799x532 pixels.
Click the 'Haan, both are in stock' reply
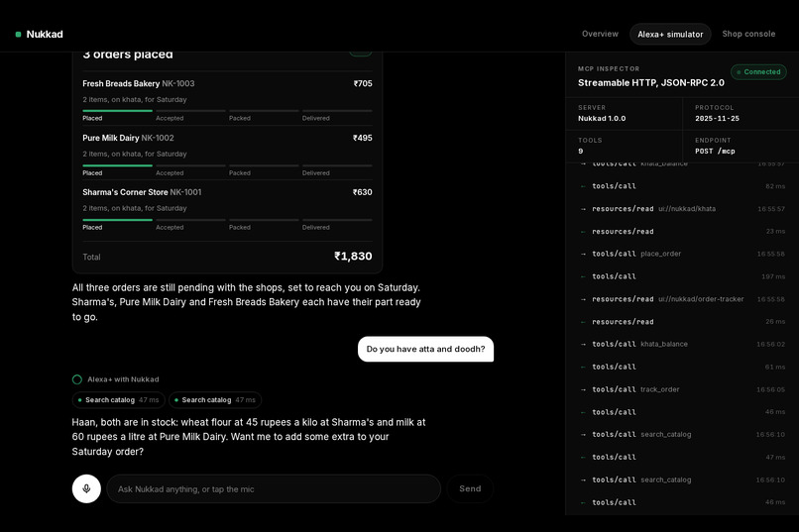click(249, 437)
